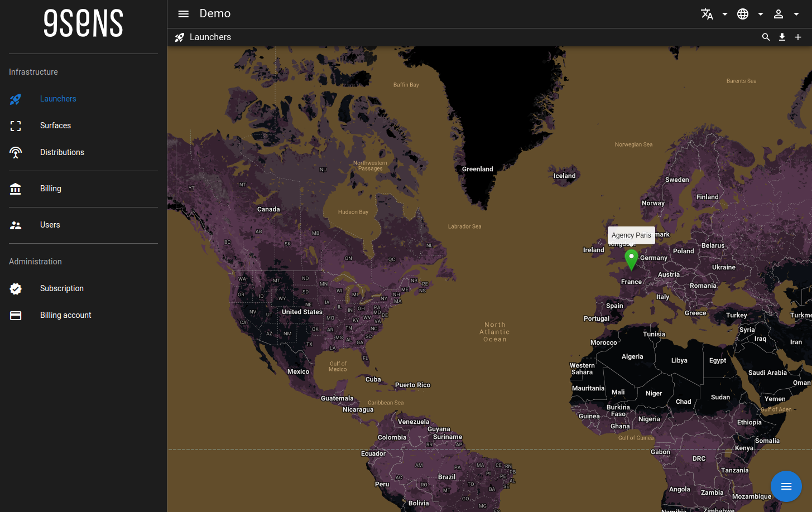Screen dimensions: 812x512
Task: Click the Agency Paris tooltip label
Action: tap(631, 235)
